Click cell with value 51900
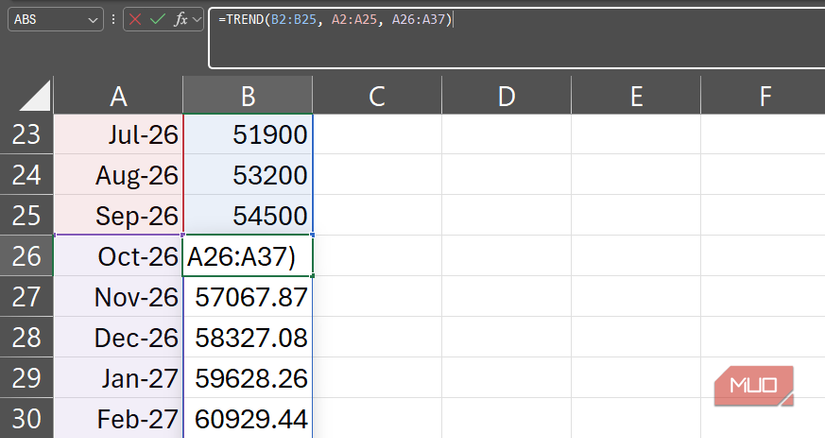 click(x=248, y=134)
